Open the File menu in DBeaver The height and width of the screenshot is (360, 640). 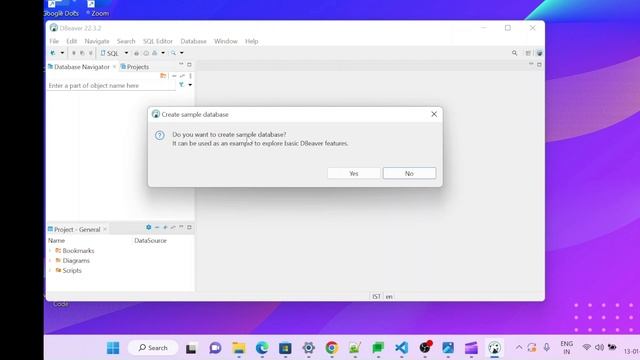point(54,41)
